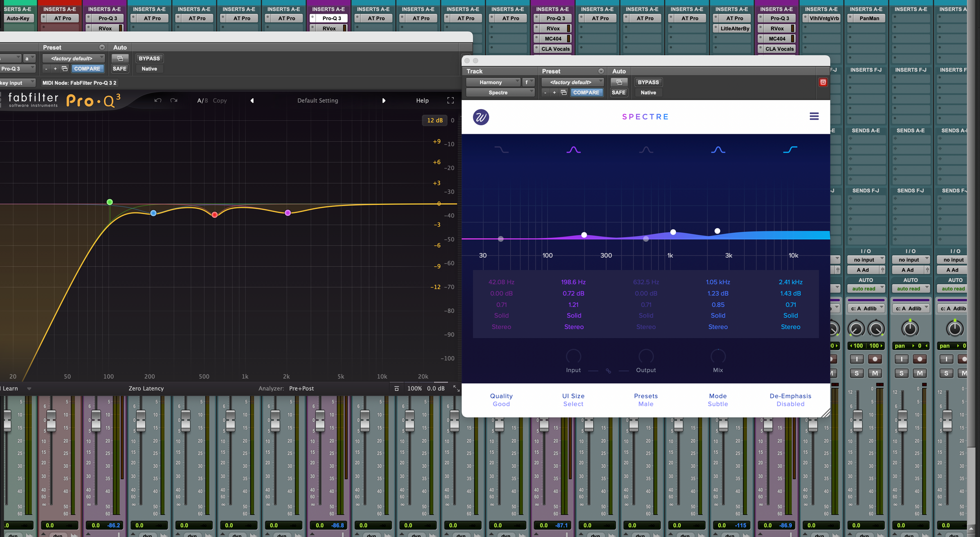The image size is (980, 537).
Task: Click the Pro-Q 3 redo arrow
Action: pyautogui.click(x=174, y=101)
